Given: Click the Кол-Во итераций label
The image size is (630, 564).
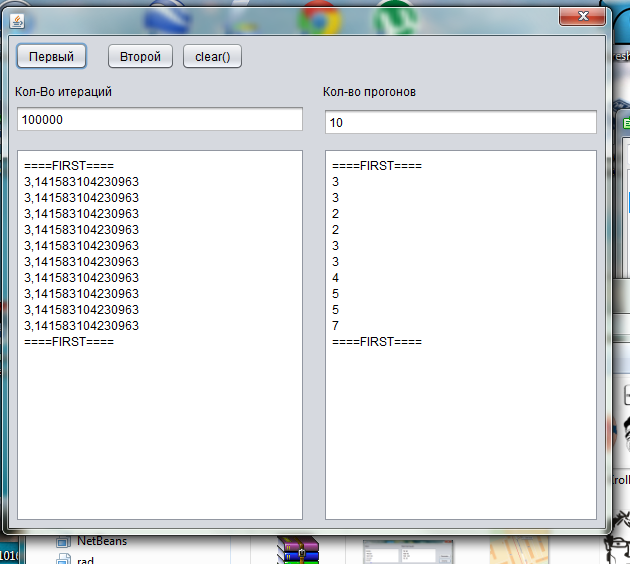Looking at the screenshot, I should 63,92.
